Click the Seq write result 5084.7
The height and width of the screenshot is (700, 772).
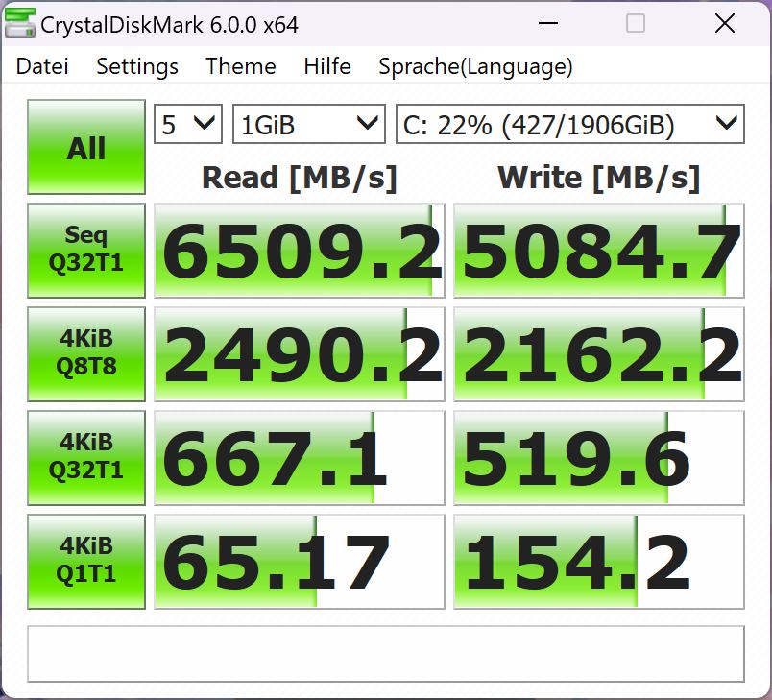coord(599,250)
